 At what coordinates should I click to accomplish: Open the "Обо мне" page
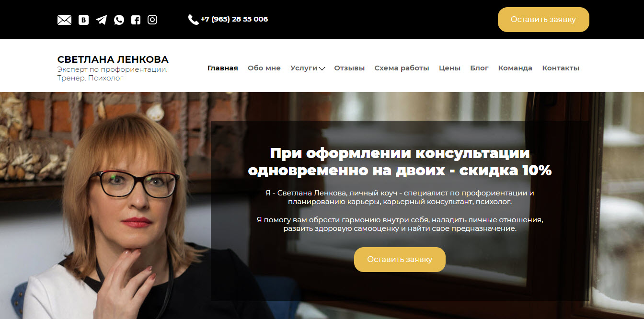click(264, 68)
